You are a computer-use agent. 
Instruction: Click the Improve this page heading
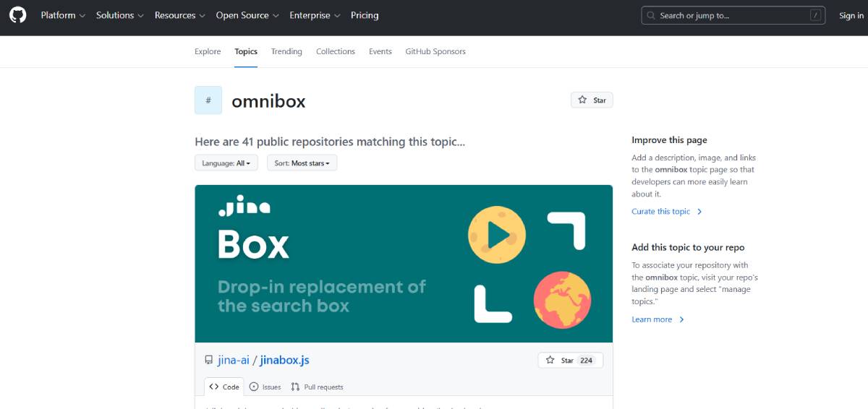pos(669,140)
